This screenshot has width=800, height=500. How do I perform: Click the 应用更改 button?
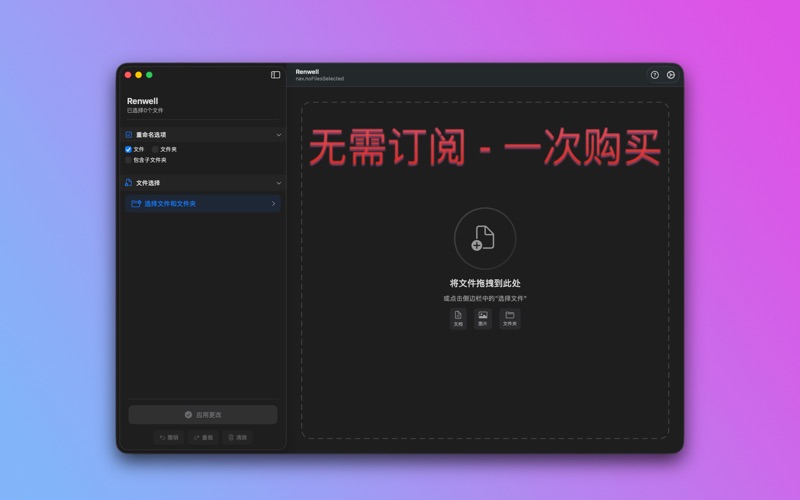tap(203, 415)
